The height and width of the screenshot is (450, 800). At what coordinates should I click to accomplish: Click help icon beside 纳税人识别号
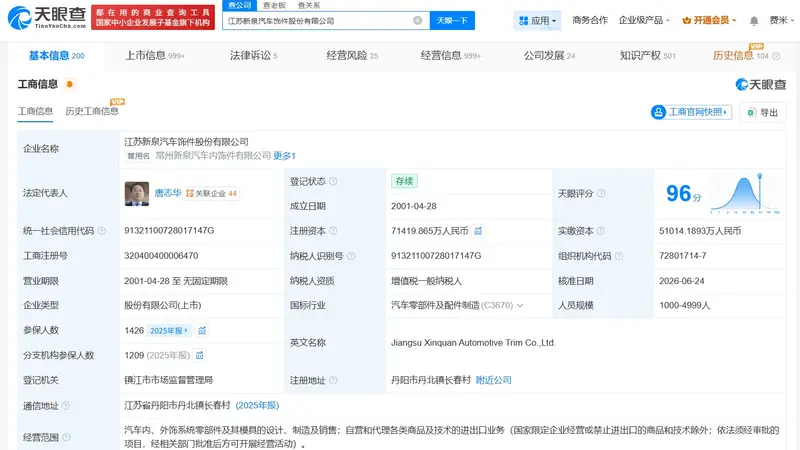coord(351,256)
